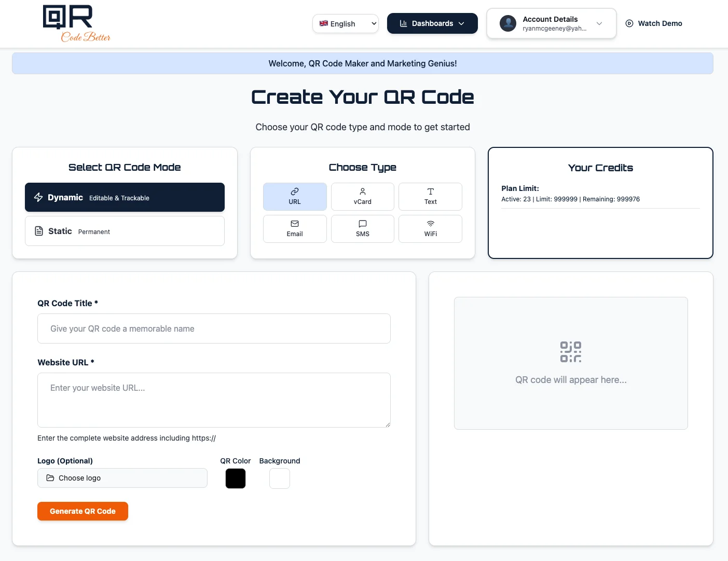Open the black QR Color picker
This screenshot has height=561, width=728.
(x=236, y=478)
